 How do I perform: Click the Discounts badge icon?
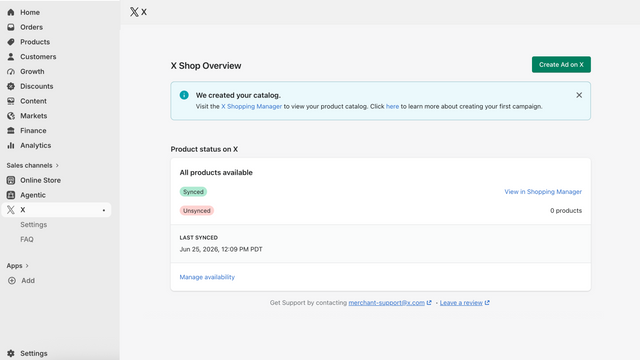click(x=11, y=86)
